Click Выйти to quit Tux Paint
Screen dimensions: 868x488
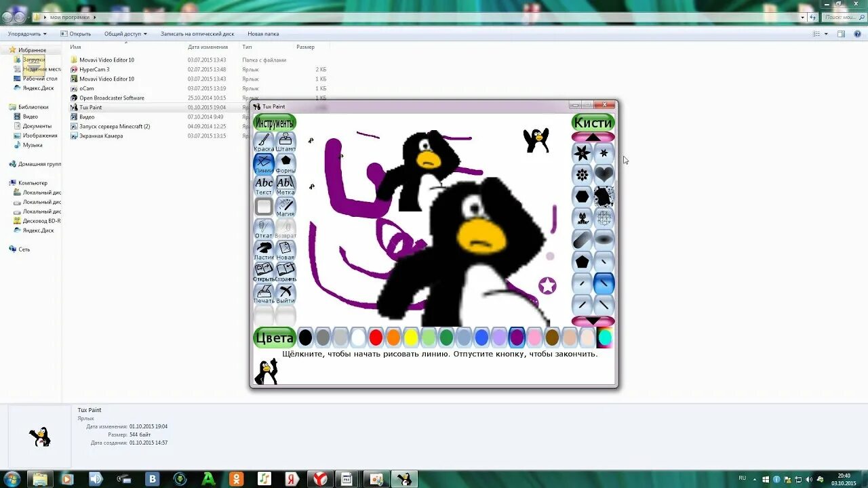[x=285, y=294]
